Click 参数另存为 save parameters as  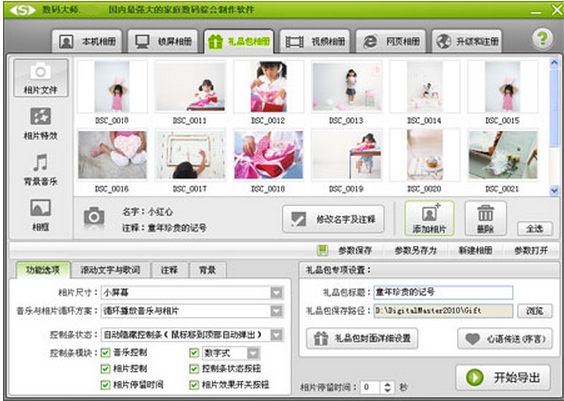pyautogui.click(x=415, y=251)
